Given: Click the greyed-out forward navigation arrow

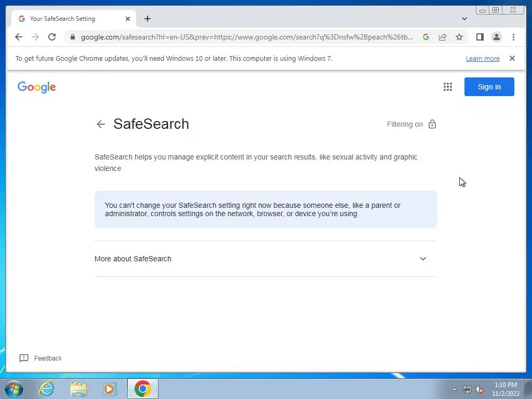Looking at the screenshot, I should 35,37.
